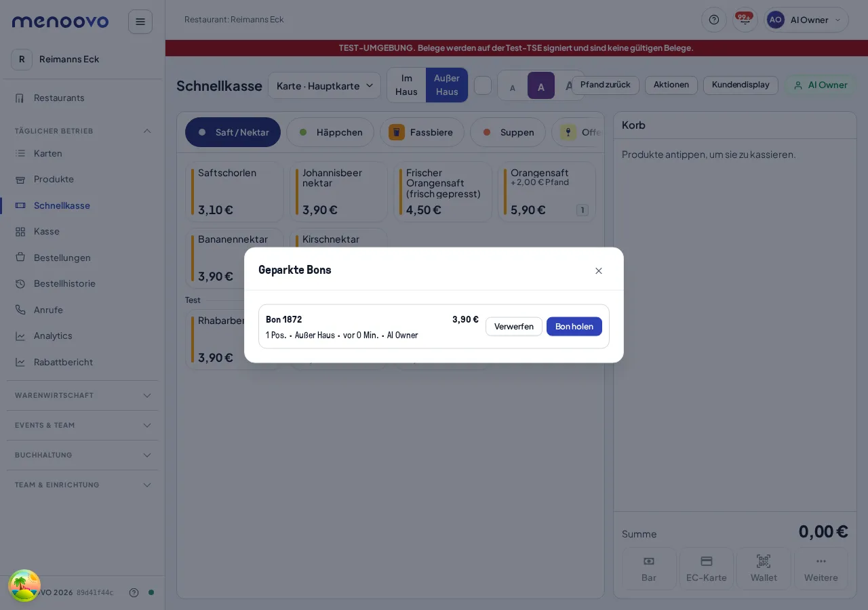The height and width of the screenshot is (610, 868).
Task: Retrieve Bon 1872 with Bon holen
Action: [x=574, y=327]
